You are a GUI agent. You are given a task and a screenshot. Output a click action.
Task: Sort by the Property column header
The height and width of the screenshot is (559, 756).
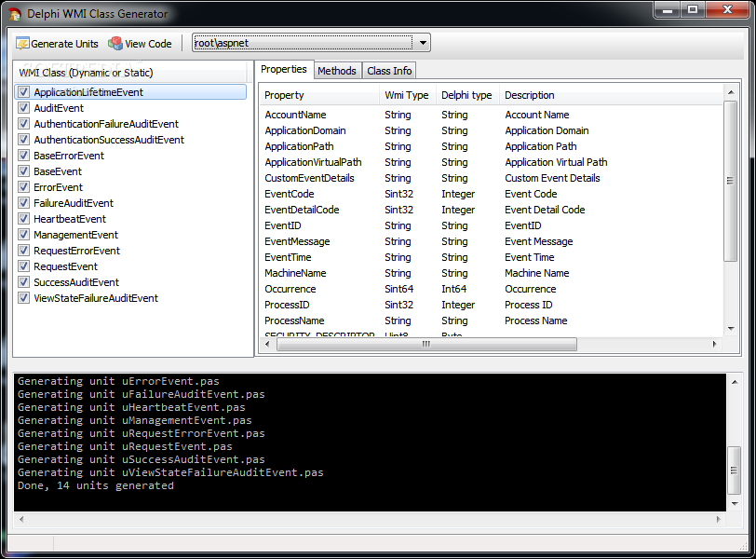(x=320, y=95)
